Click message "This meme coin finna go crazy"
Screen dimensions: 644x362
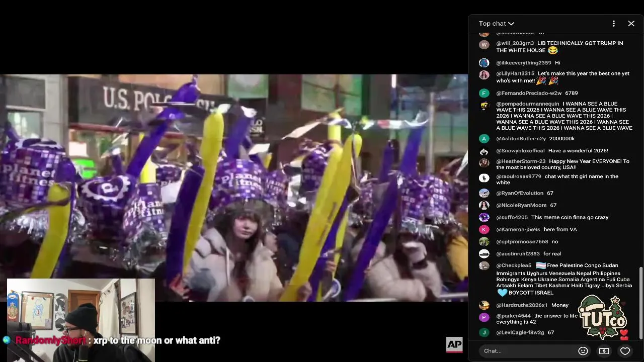(570, 217)
